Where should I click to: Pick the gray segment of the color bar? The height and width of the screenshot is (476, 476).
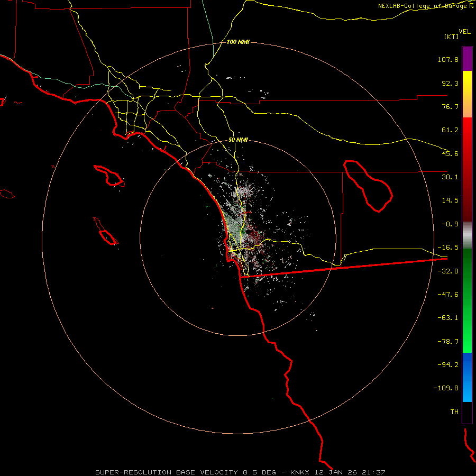click(x=467, y=235)
